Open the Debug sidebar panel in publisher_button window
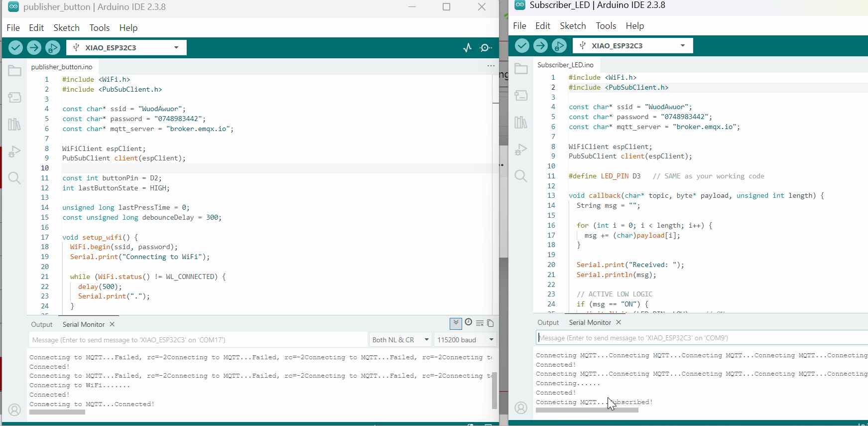Screen dimensions: 868x426 (14, 151)
